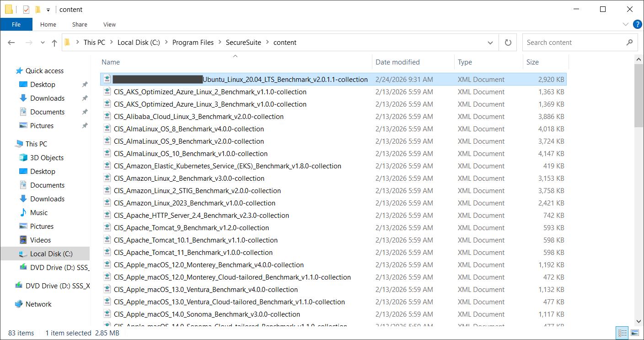Open the address bar history dropdown

pos(490,43)
